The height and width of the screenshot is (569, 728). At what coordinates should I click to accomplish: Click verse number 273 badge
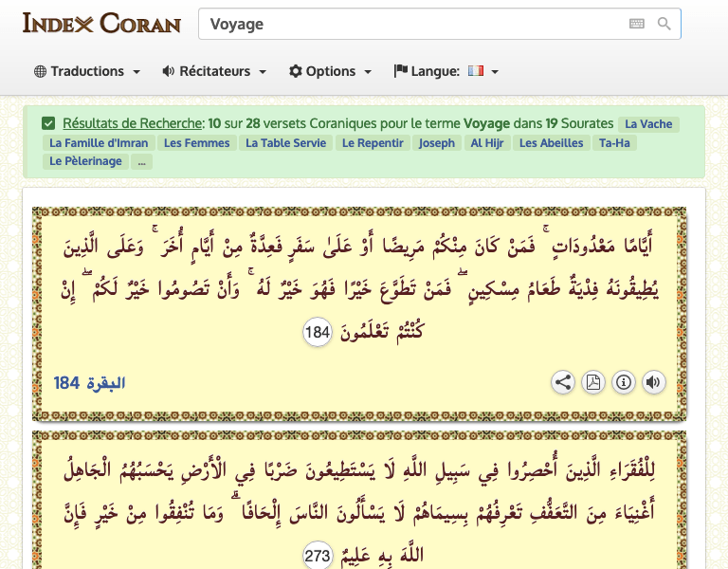click(x=318, y=555)
